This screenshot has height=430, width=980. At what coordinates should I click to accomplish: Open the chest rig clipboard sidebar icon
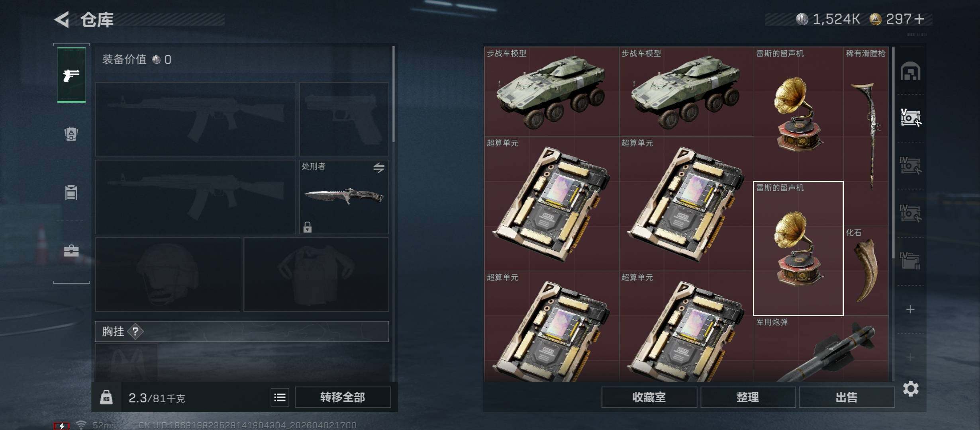pos(71,192)
